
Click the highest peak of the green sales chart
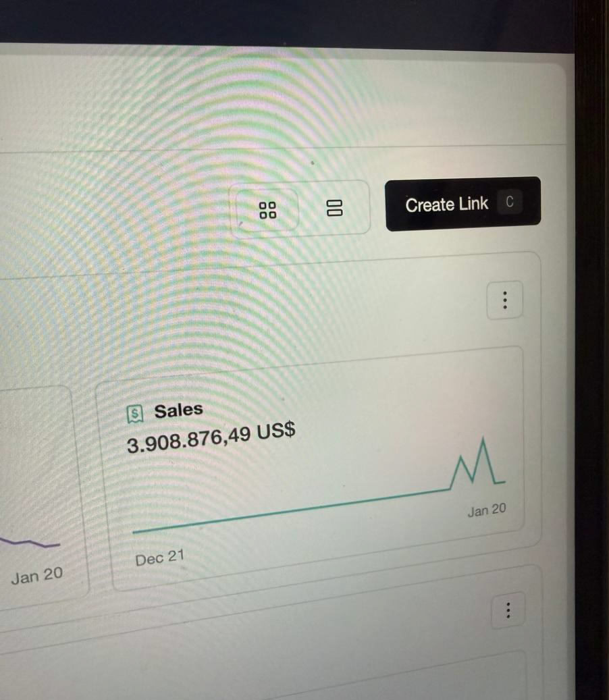(483, 441)
